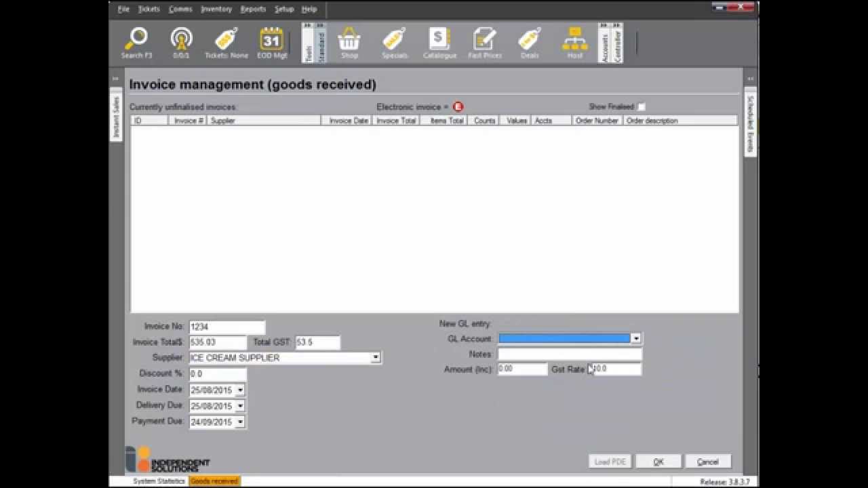Click the Discount % field
The image size is (868, 488).
coord(218,373)
